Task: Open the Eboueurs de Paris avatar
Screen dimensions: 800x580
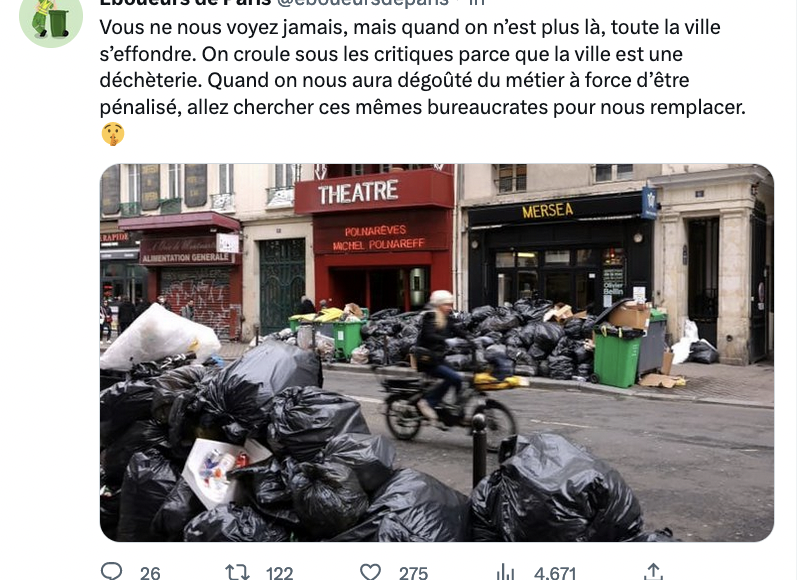Action: tap(51, 19)
